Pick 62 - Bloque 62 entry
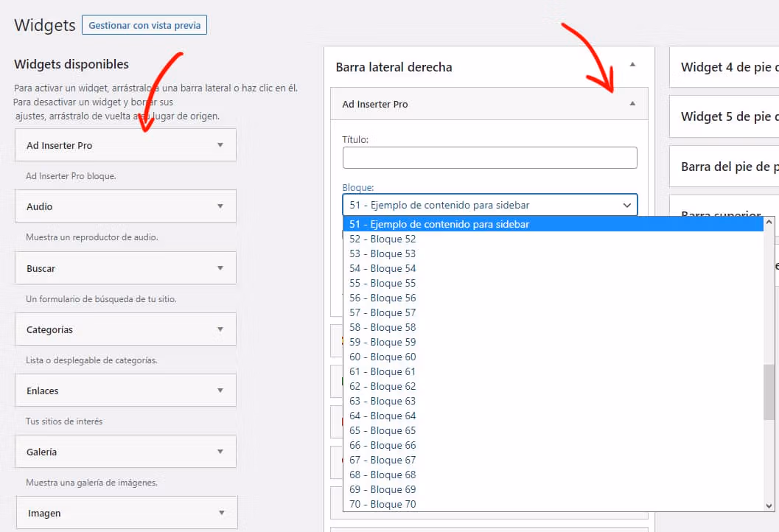 [x=553, y=386]
